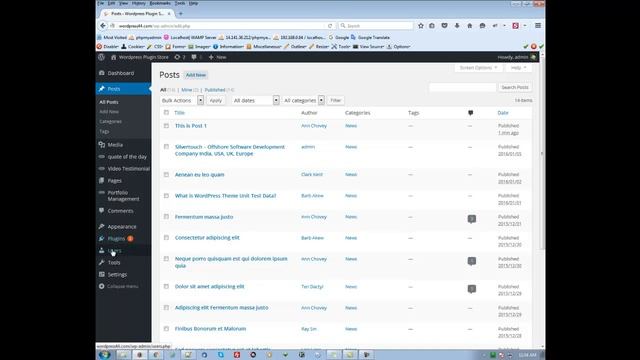Open the Firefox History menu
Screen dimensions: 640x360
tap(138, 3)
